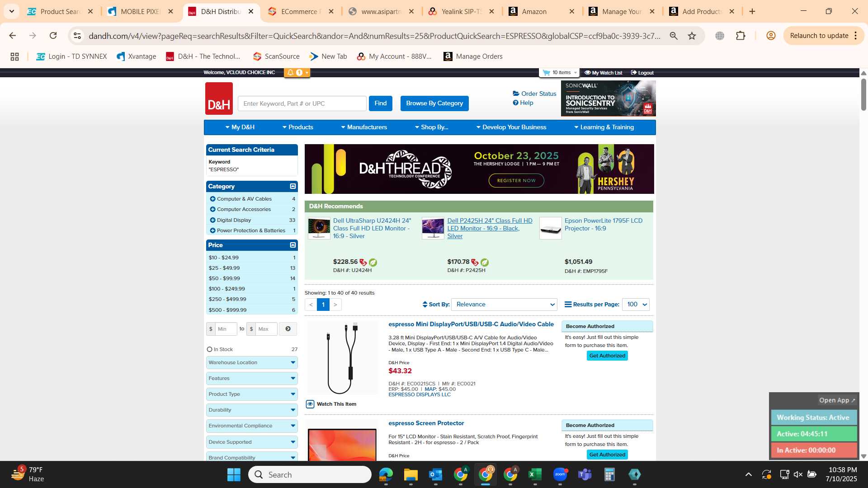Open a new browser tab with plus

pyautogui.click(x=752, y=11)
